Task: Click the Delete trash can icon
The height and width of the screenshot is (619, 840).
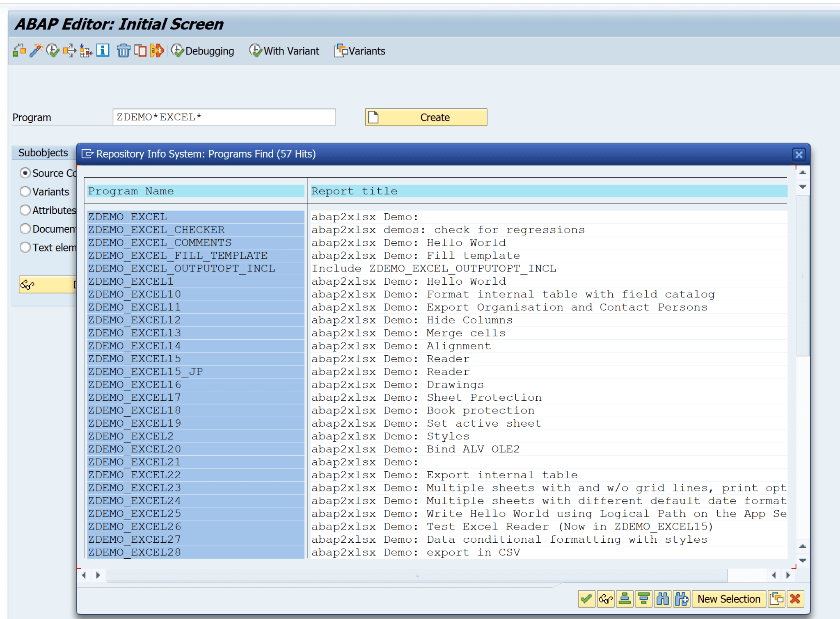Action: [x=123, y=51]
